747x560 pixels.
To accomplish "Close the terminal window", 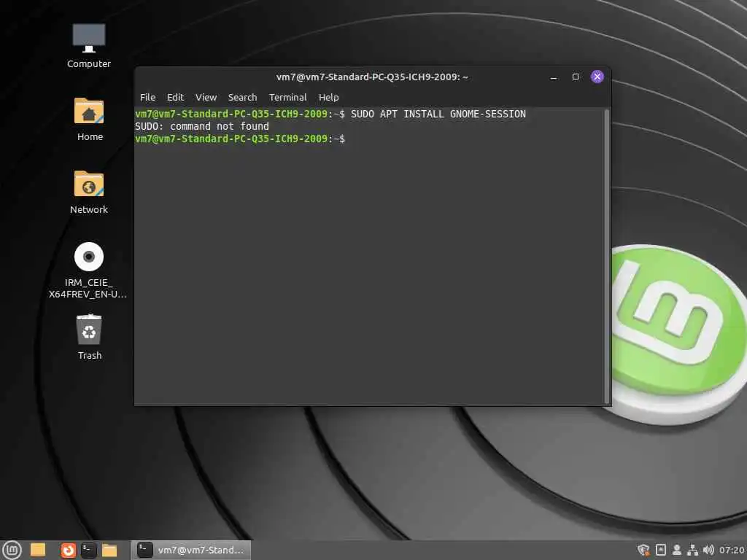I will click(x=597, y=77).
